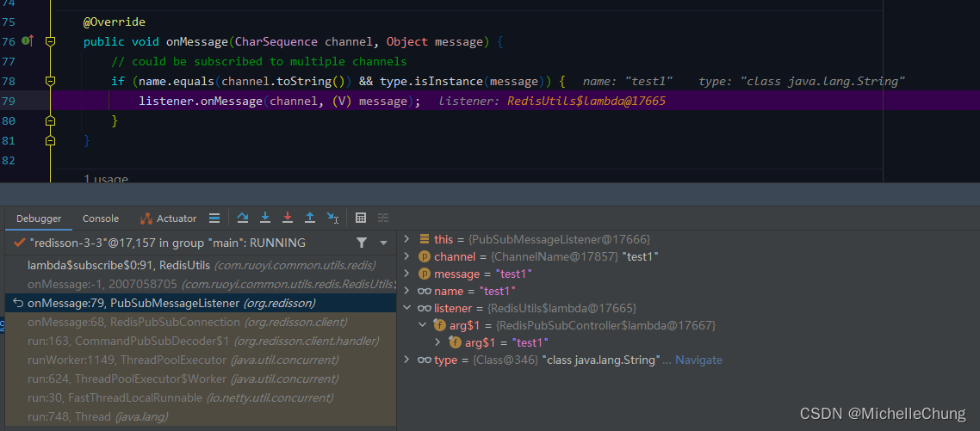Screen dimensions: 980x431
Task: Click the onMessage method name on line 76
Action: 196,42
